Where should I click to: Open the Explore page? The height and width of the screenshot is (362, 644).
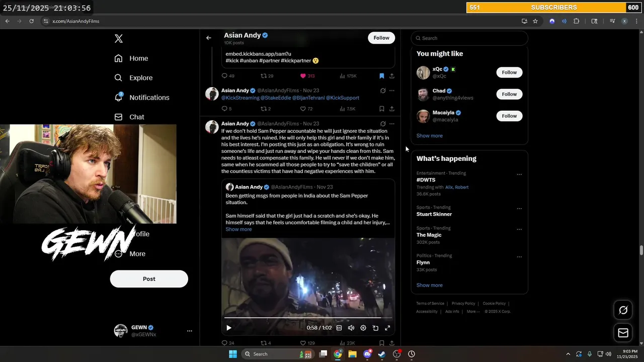point(133,78)
